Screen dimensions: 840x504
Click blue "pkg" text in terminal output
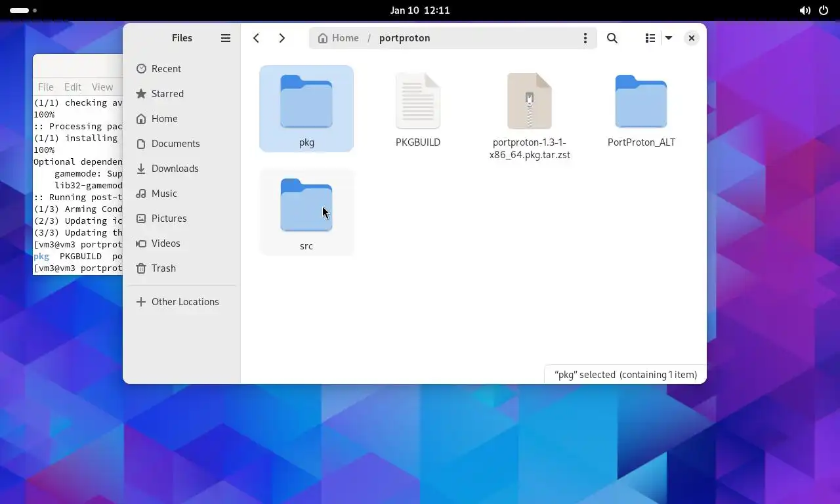click(41, 257)
